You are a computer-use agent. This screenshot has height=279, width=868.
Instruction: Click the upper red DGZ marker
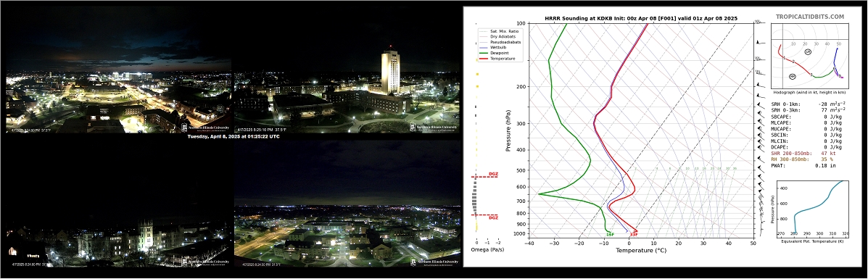pyautogui.click(x=484, y=176)
